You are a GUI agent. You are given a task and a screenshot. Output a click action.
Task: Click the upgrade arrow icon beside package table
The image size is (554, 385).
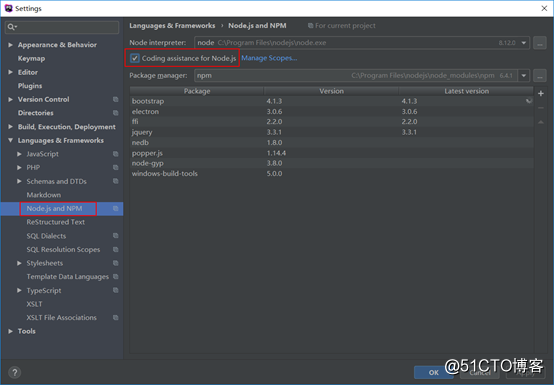[541, 122]
